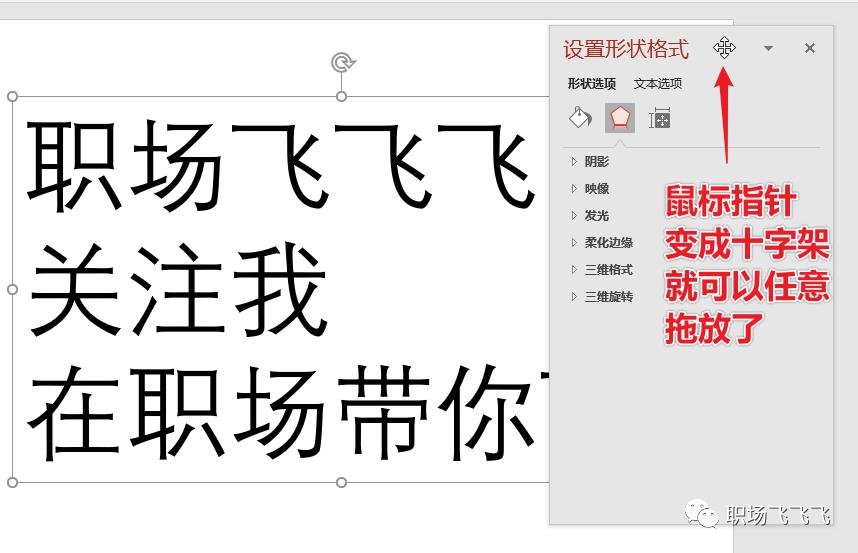Click the rotation handle above the text box

coord(342,64)
